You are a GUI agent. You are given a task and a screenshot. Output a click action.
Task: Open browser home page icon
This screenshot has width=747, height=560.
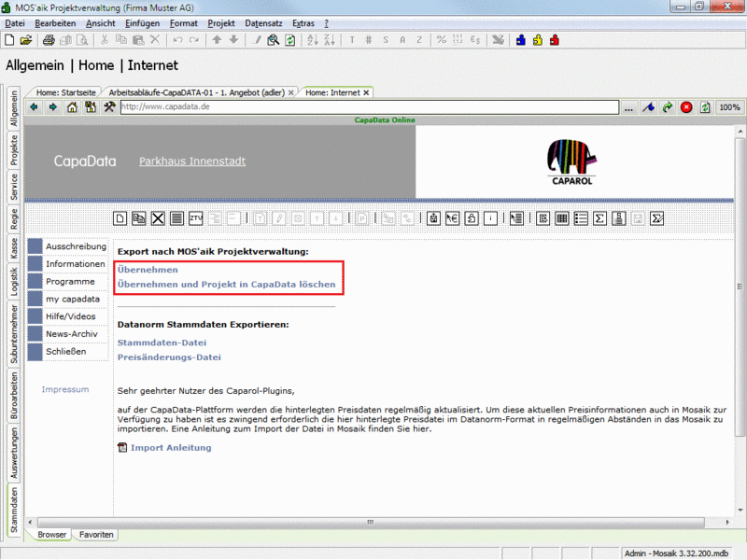[72, 107]
